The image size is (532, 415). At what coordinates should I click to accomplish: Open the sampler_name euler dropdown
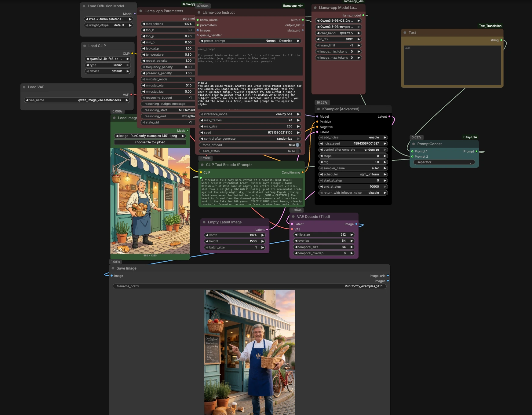point(353,168)
